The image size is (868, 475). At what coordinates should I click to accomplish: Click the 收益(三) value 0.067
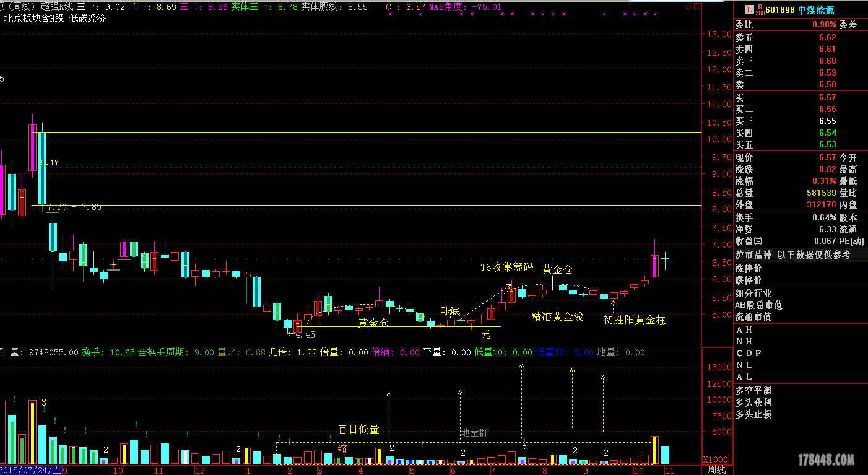click(825, 242)
